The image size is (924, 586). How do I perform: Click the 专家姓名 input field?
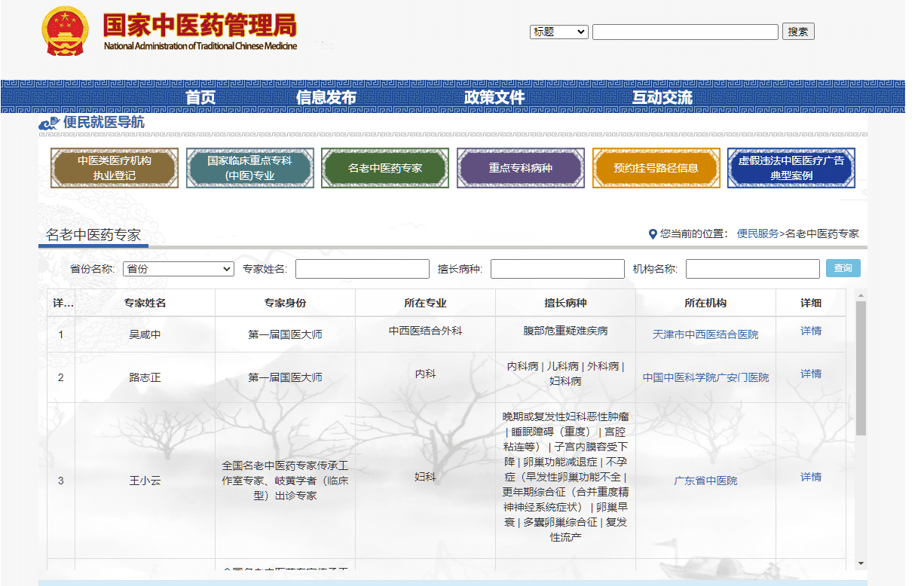click(x=363, y=269)
